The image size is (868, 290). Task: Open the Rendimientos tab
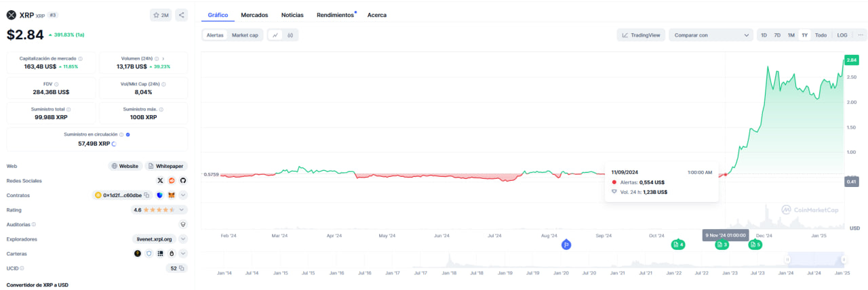point(336,15)
